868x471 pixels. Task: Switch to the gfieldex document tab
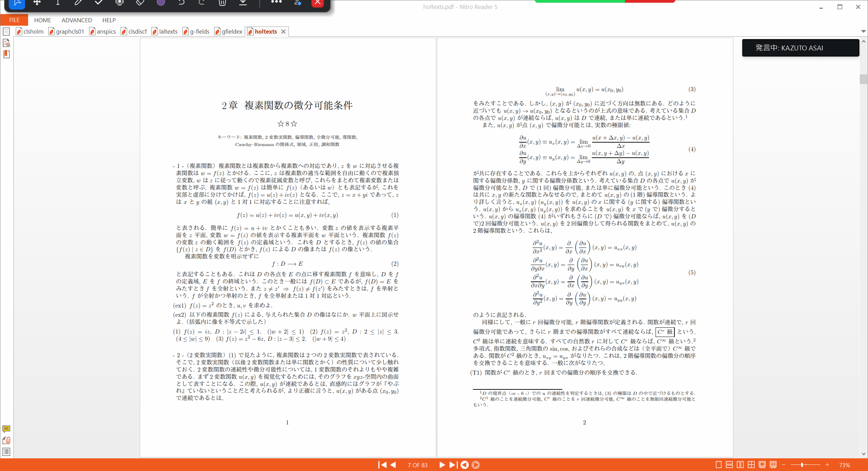(232, 31)
